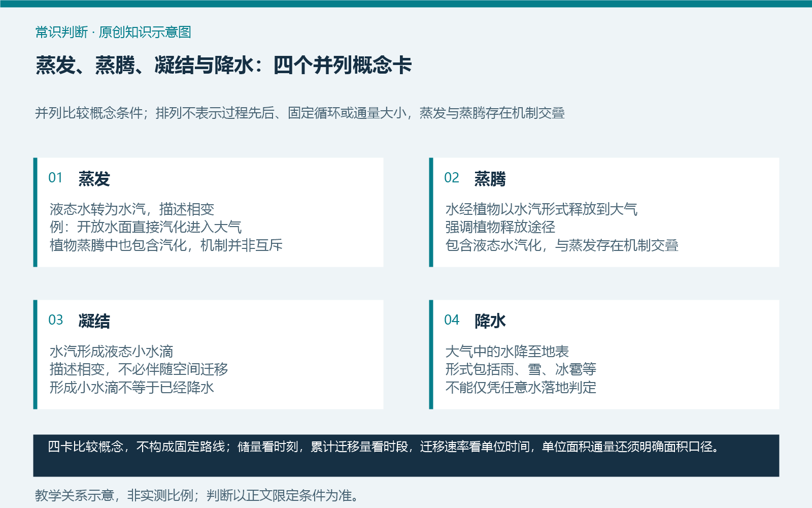
Task: Click the footnote 教学关系示意，非实测比例
Action: (197, 495)
